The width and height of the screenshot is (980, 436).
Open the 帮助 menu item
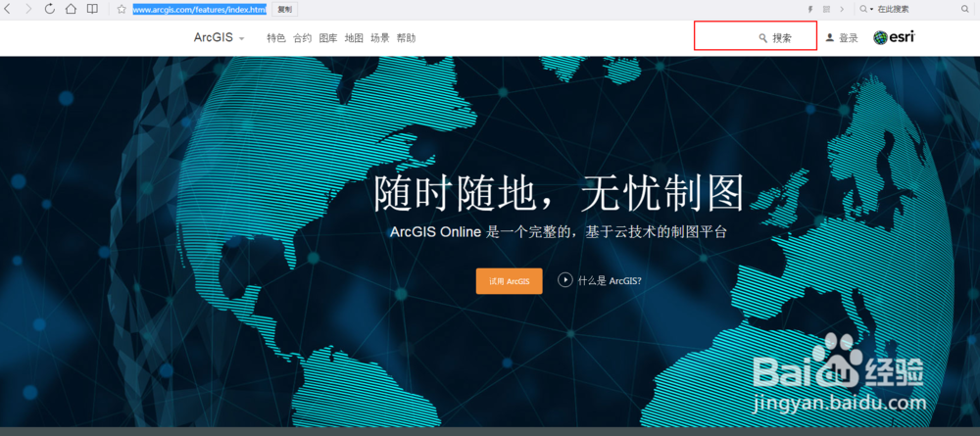pos(406,38)
